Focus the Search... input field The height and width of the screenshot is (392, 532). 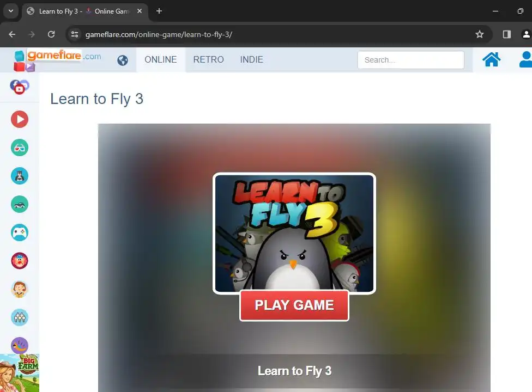coord(411,60)
